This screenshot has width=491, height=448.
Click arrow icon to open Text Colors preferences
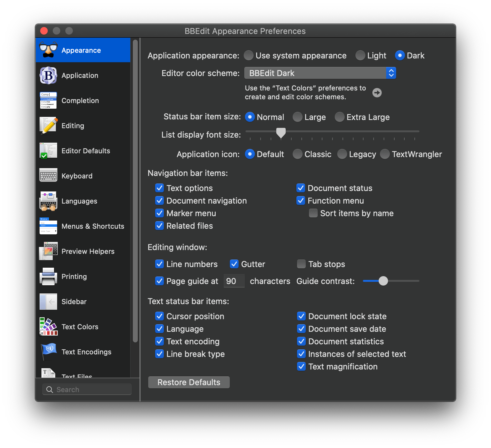[377, 93]
